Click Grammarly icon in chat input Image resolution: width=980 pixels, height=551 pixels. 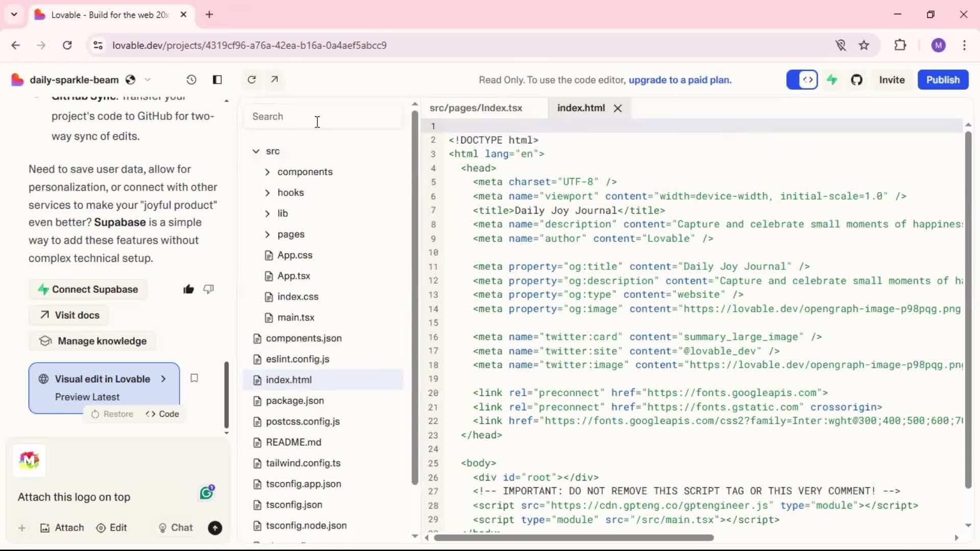[207, 492]
